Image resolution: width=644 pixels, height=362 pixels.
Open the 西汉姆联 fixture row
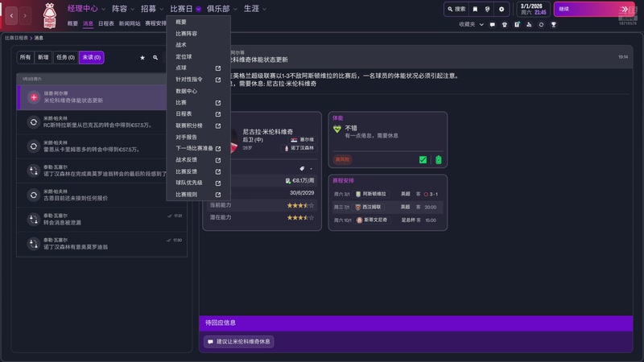tap(388, 208)
